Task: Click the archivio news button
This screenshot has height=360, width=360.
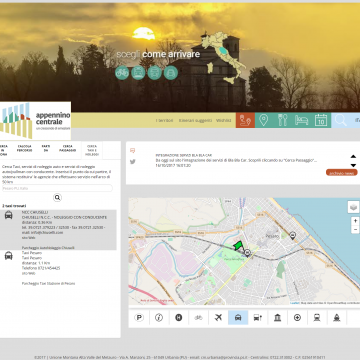Action: point(342,173)
